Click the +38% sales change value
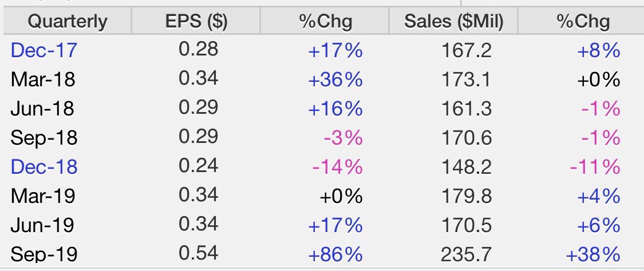644x271 pixels. tap(592, 254)
